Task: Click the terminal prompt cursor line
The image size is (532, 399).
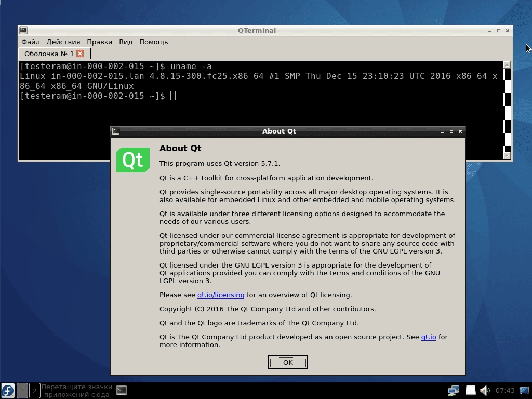Action: click(98, 96)
